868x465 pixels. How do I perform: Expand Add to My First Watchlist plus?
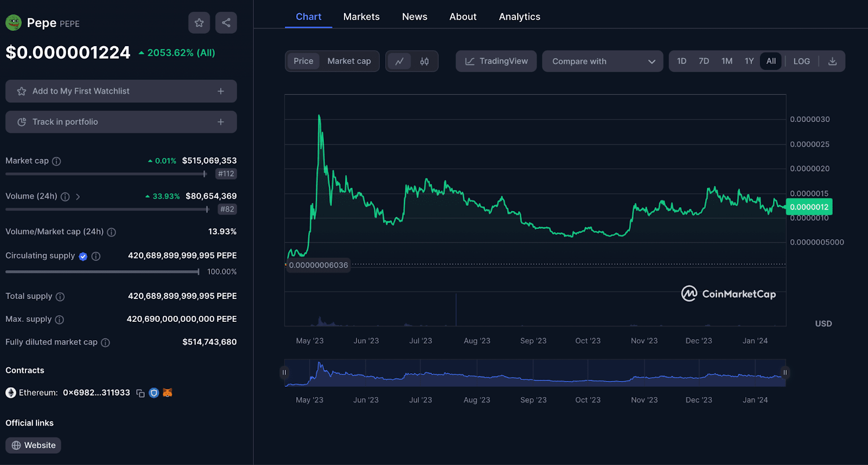click(221, 91)
